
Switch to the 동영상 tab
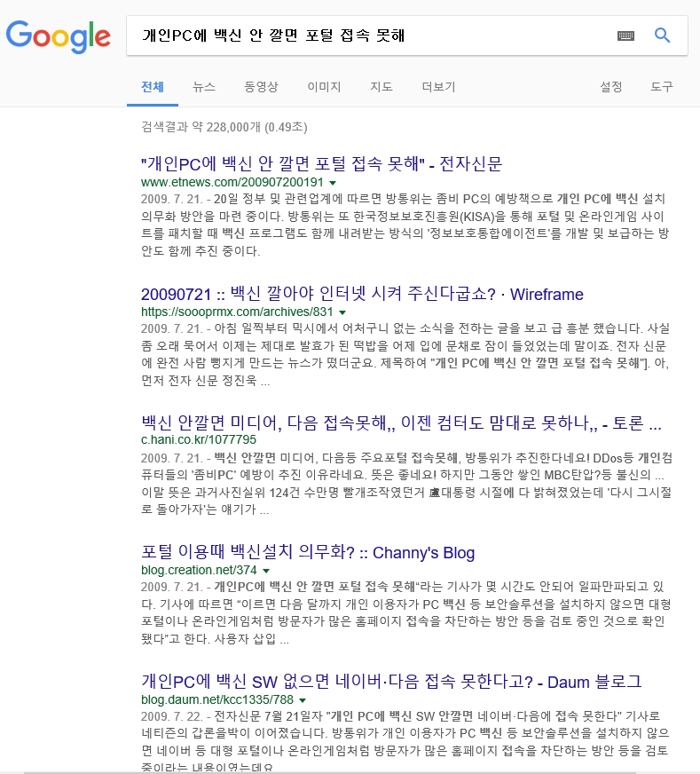pyautogui.click(x=262, y=87)
